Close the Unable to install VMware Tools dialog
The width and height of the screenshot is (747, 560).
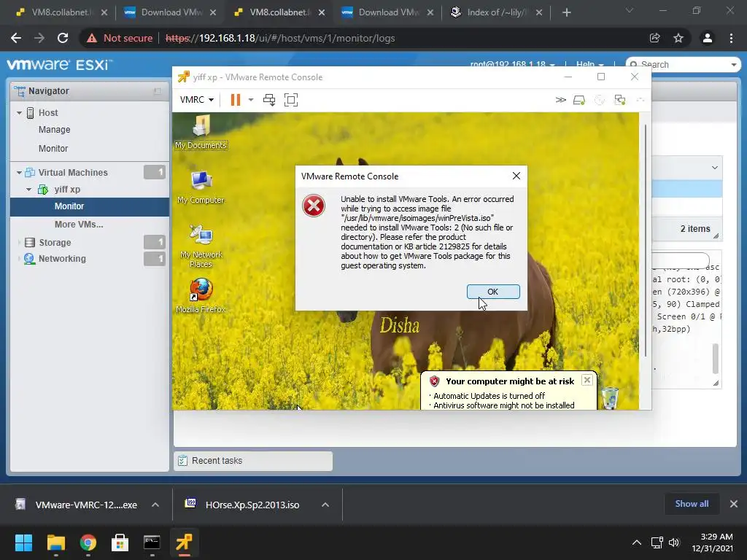(516, 176)
